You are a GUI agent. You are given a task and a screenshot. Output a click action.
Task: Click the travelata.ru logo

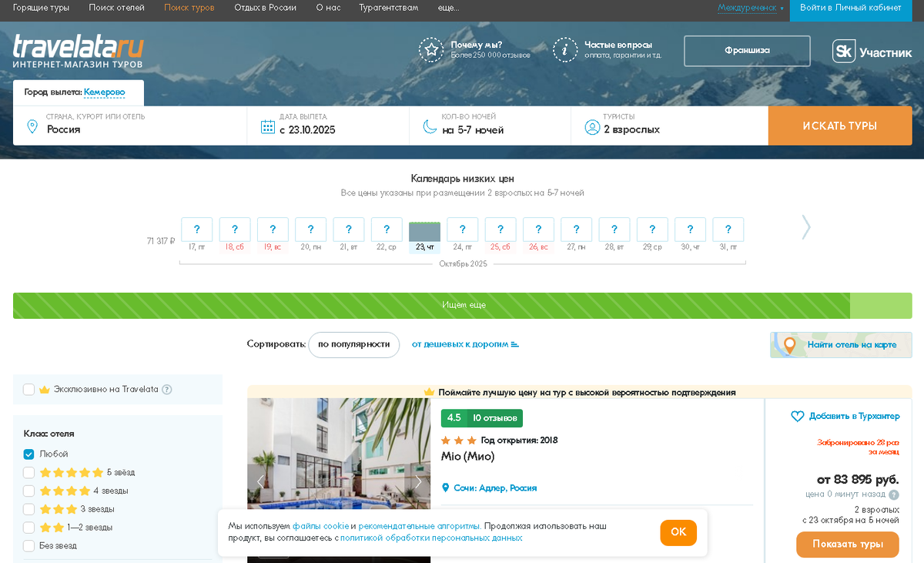coord(78,52)
